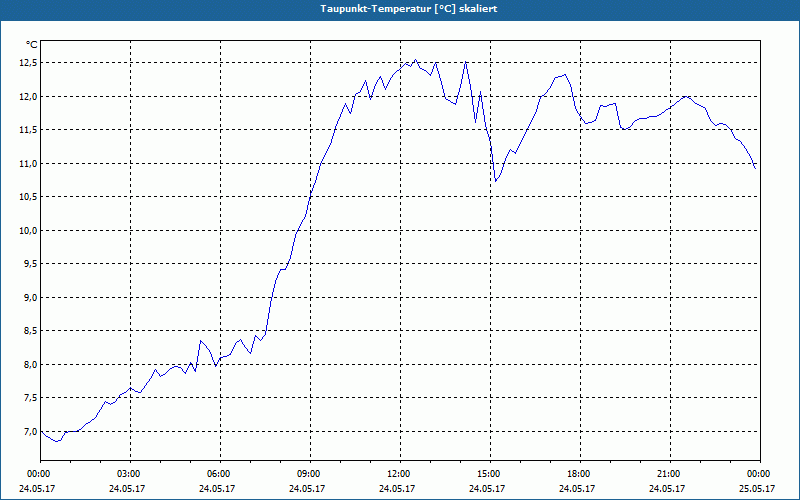Click the 12:00 time label
This screenshot has width=800, height=500.
click(401, 474)
